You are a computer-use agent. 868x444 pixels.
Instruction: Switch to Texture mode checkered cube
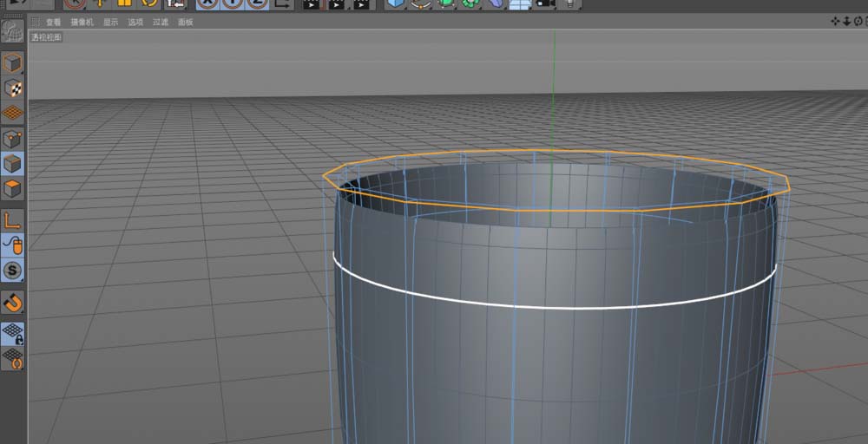[12, 88]
